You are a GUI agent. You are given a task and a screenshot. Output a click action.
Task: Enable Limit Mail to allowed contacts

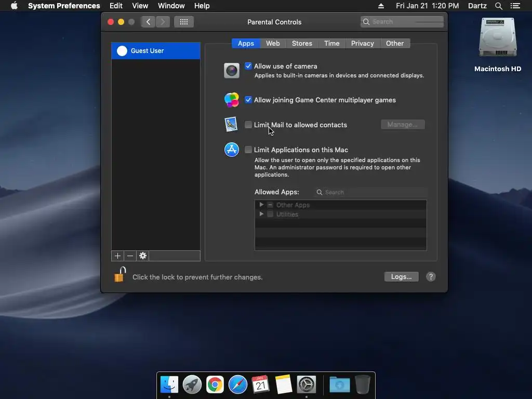click(x=248, y=125)
